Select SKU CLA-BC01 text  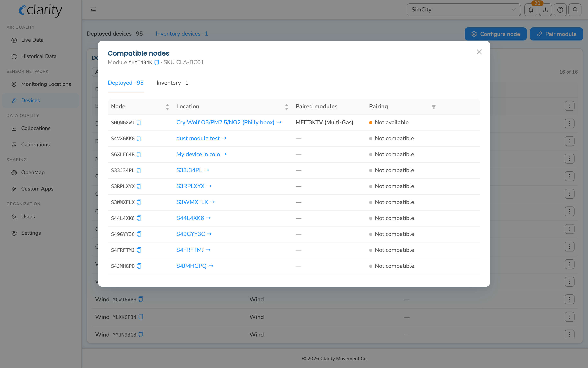184,62
